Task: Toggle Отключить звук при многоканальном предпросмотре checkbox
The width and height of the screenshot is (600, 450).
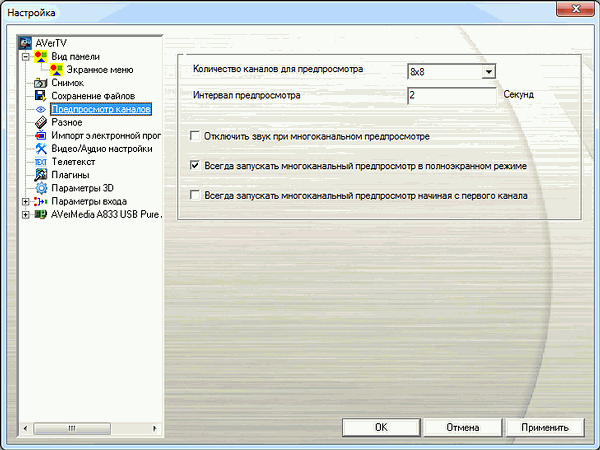Action: (x=195, y=136)
